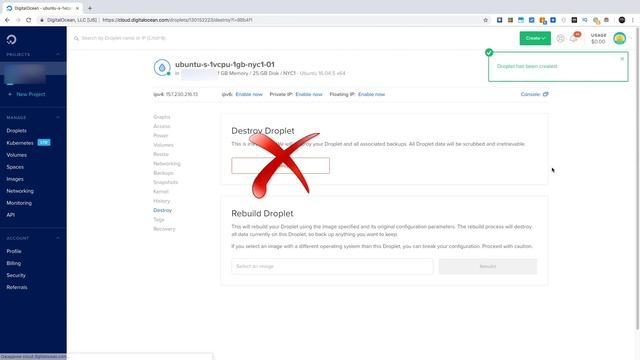Open Monitoring in sidebar
This screenshot has height=360, width=640.
pyautogui.click(x=19, y=203)
